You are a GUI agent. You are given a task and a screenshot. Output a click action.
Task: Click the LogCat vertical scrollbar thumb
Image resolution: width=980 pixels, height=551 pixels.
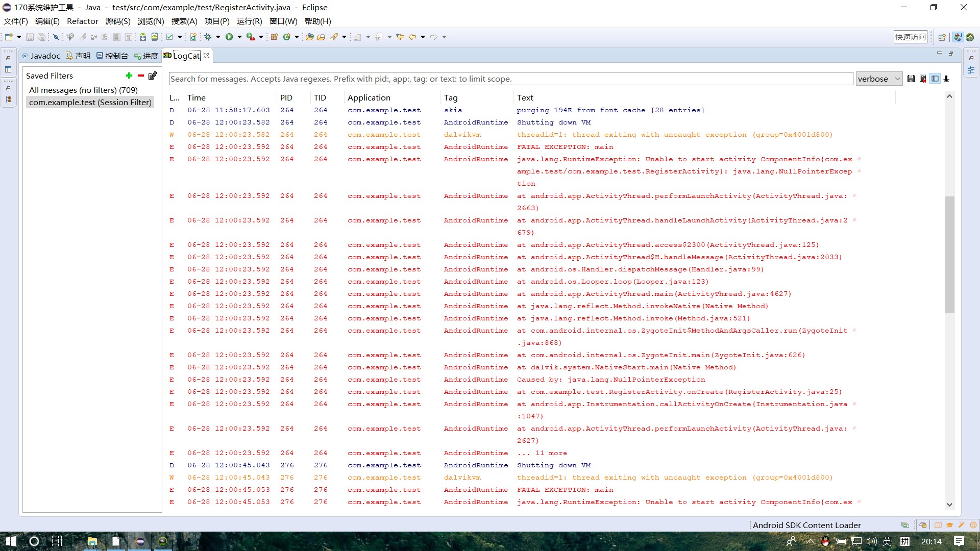point(949,254)
